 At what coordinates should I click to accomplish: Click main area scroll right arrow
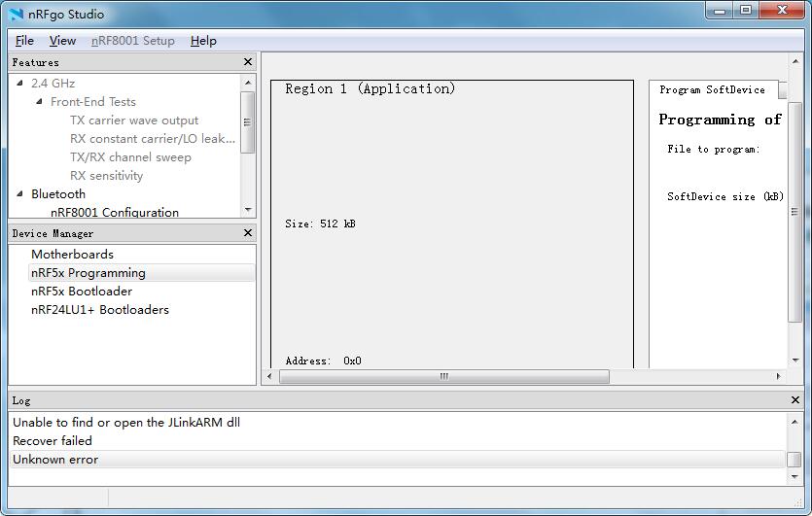pyautogui.click(x=778, y=376)
